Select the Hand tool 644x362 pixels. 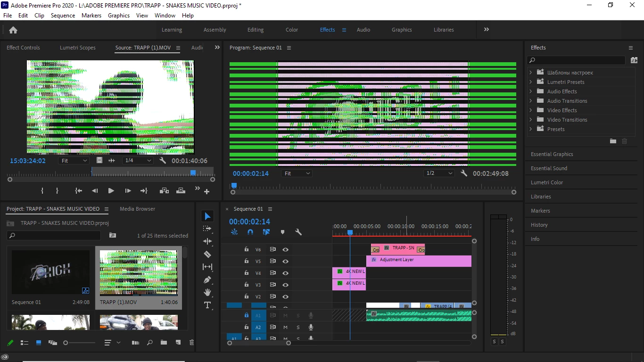(207, 292)
